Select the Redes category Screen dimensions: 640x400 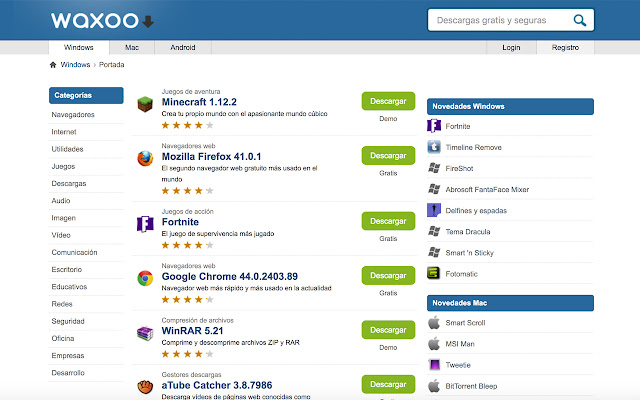click(62, 304)
